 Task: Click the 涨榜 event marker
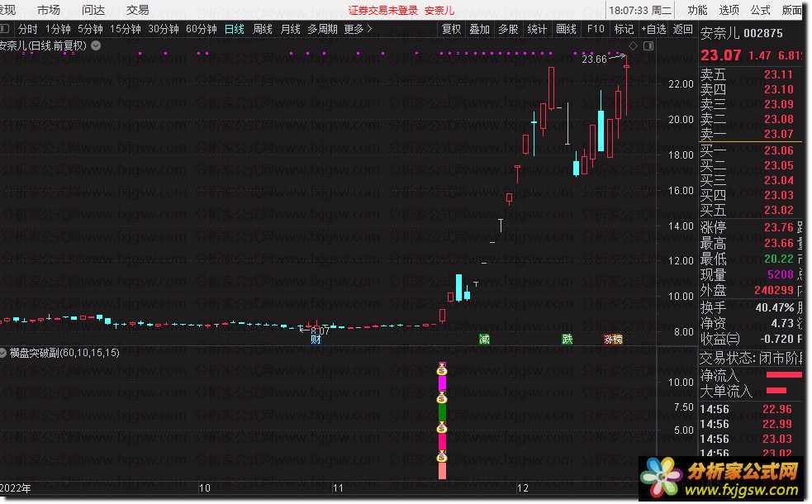[x=613, y=340]
